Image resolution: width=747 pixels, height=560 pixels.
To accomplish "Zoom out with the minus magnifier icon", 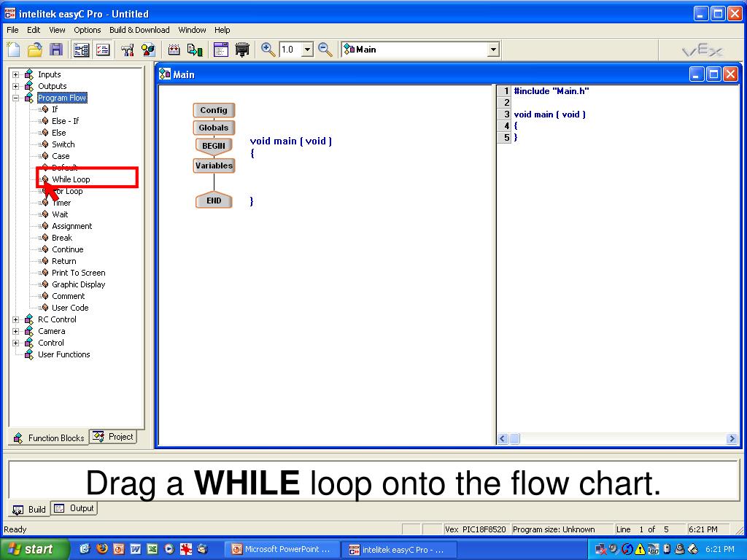I will tap(325, 50).
